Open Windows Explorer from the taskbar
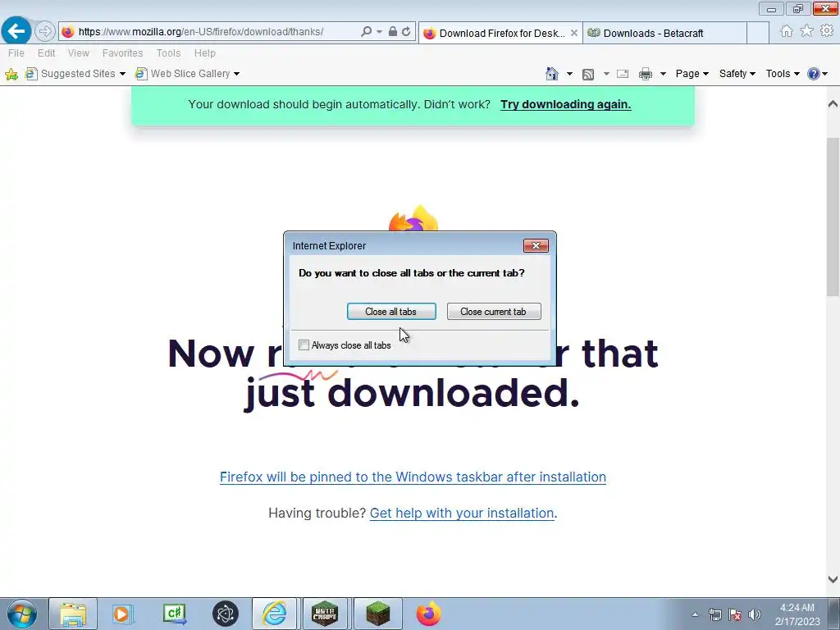The width and height of the screenshot is (840, 630). [73, 614]
